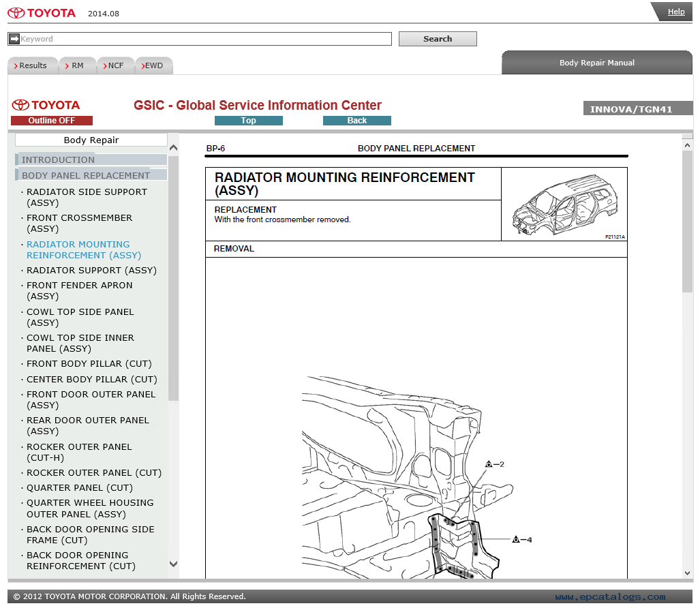This screenshot has width=700, height=608.
Task: Click the GSIC - Global Service Information Center title
Action: 258,105
